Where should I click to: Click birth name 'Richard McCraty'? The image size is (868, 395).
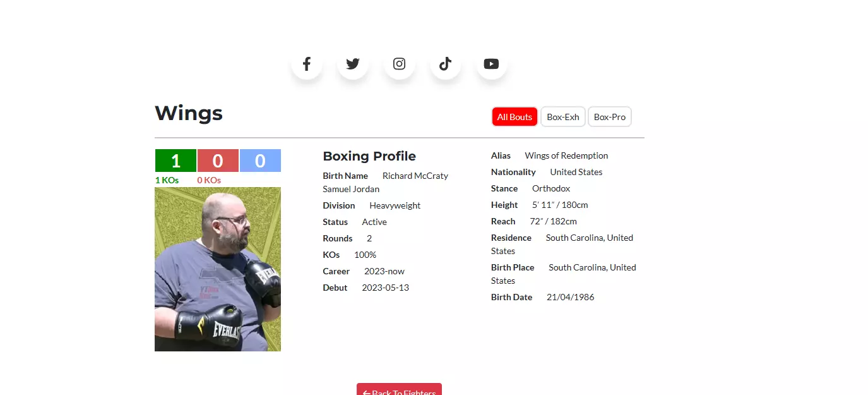click(415, 176)
